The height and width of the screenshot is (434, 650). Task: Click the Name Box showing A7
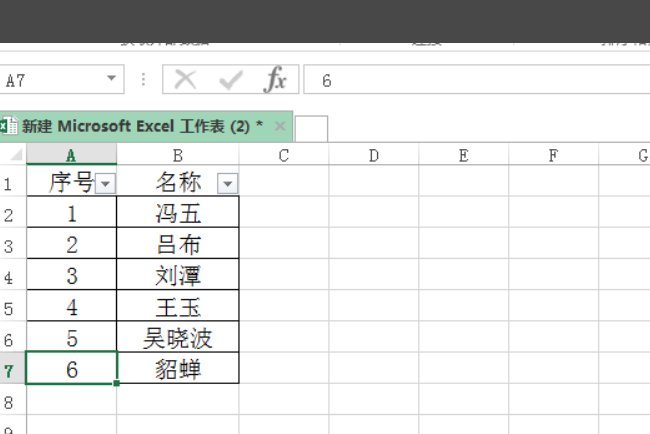click(x=61, y=79)
